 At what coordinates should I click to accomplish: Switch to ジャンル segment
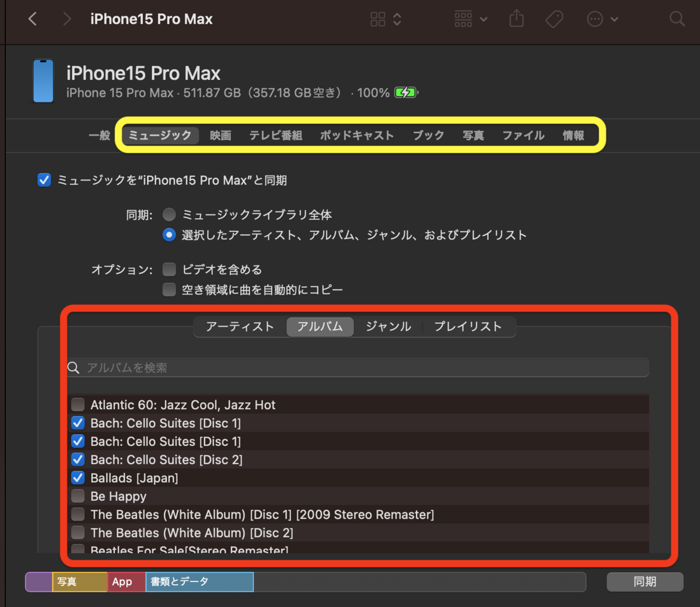pos(388,327)
